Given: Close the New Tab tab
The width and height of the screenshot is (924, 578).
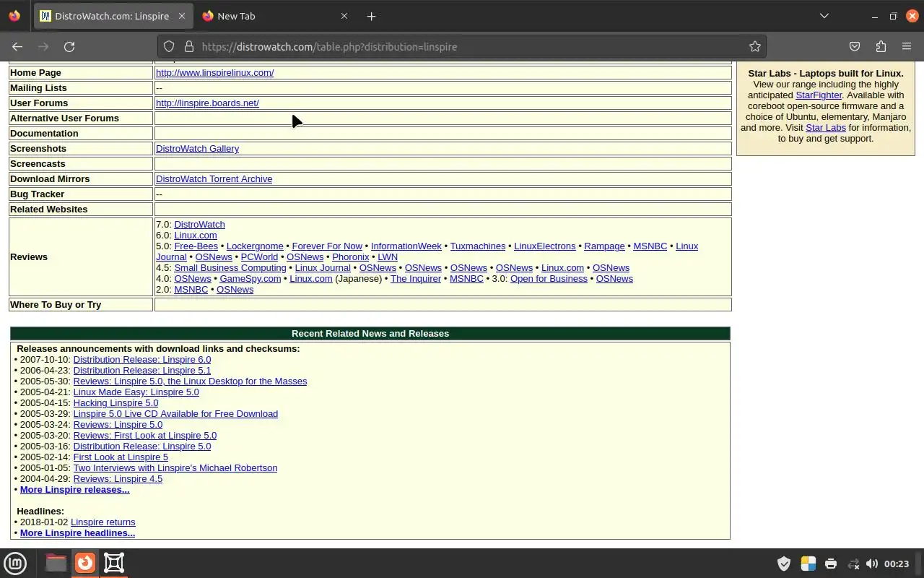Looking at the screenshot, I should pos(344,16).
